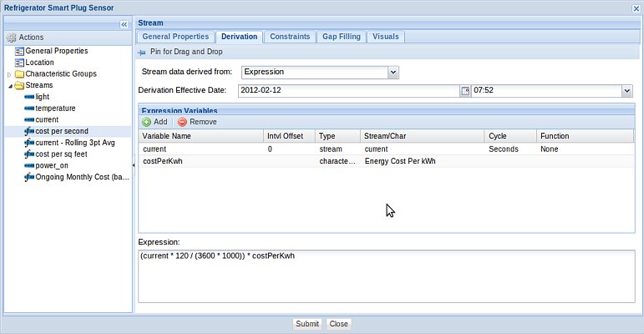Click the Close button at bottom
The width and height of the screenshot is (644, 334).
tap(338, 324)
